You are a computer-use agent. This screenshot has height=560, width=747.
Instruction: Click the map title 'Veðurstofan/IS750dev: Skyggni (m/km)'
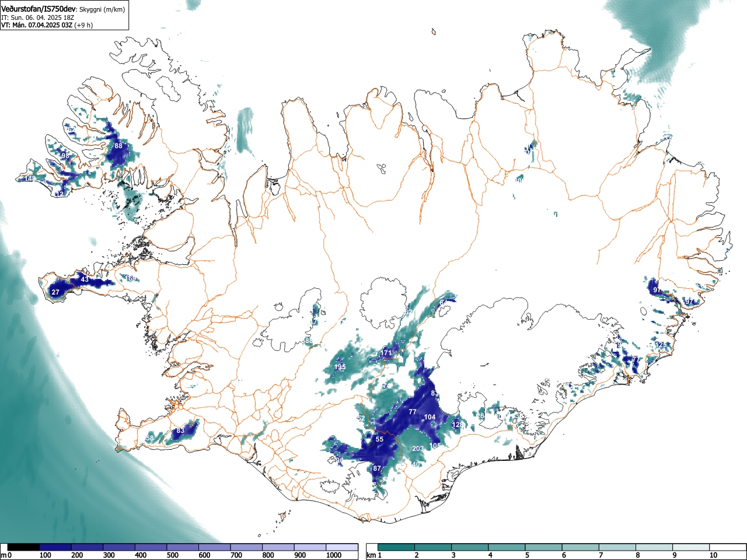tap(63, 9)
